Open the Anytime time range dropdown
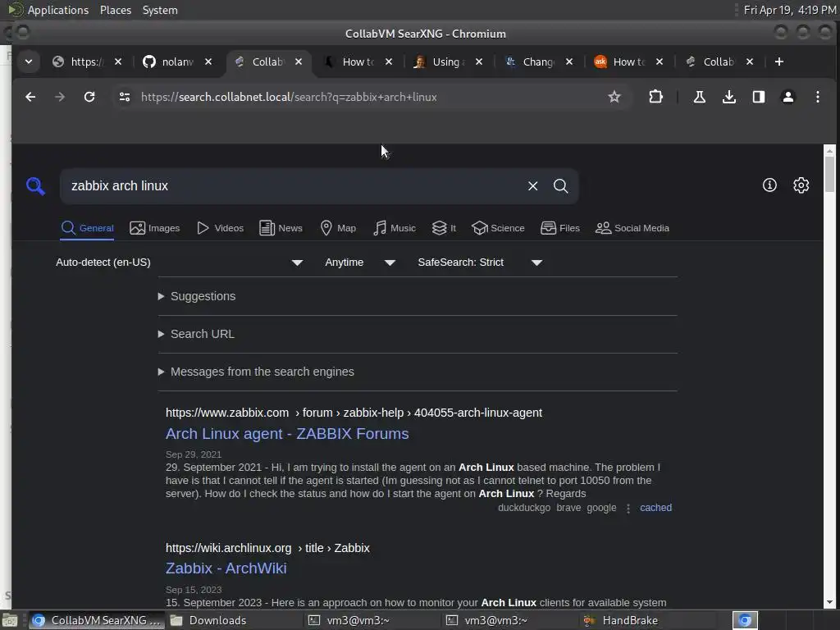This screenshot has width=840, height=630. pos(360,262)
